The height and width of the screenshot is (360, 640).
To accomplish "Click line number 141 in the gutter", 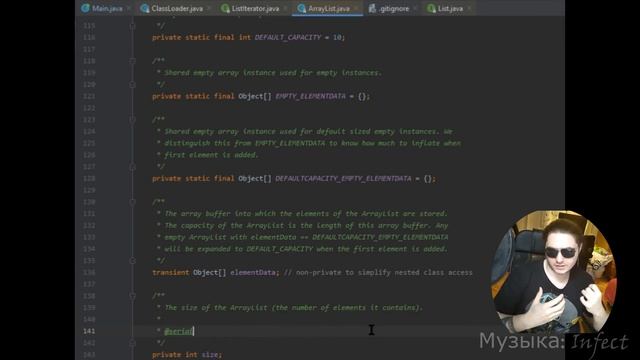I will coord(89,331).
